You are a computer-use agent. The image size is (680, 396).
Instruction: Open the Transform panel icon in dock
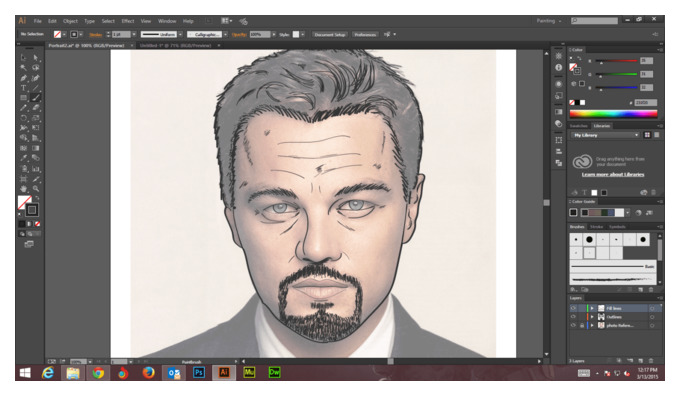point(559,140)
